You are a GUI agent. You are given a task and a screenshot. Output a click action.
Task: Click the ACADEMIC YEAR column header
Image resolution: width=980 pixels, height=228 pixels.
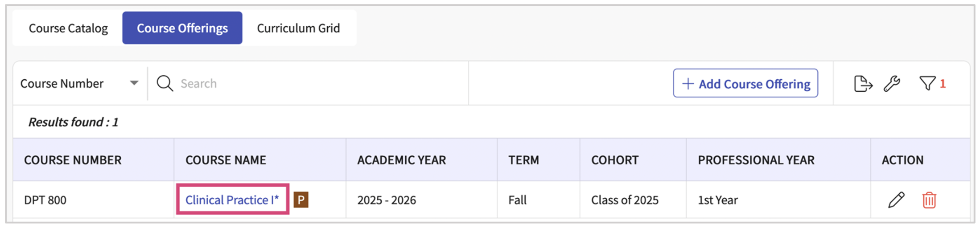(401, 160)
